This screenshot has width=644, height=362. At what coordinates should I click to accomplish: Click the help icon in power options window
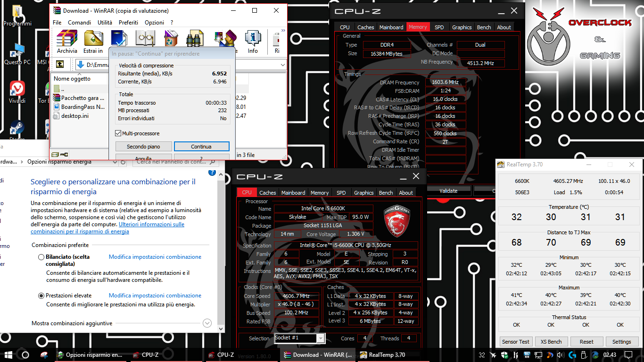point(212,173)
